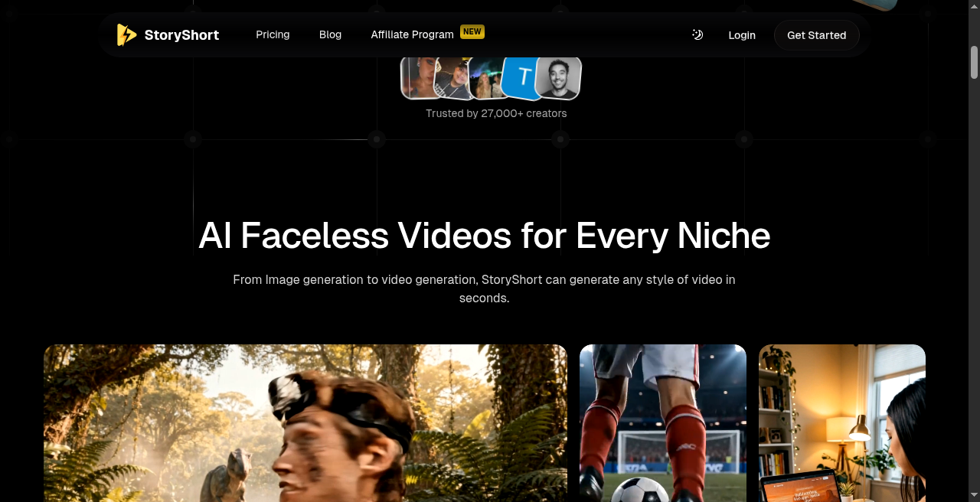Click the StoryShort brand name
Viewport: 980px width, 502px height.
181,35
